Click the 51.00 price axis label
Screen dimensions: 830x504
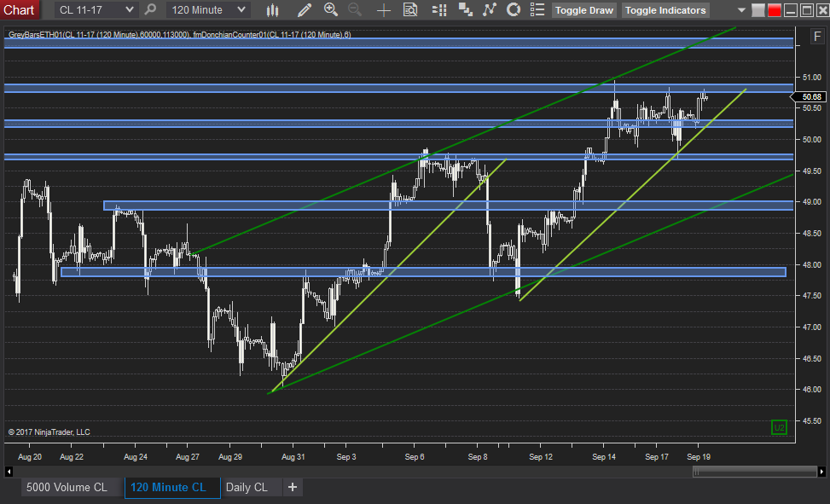pos(811,78)
